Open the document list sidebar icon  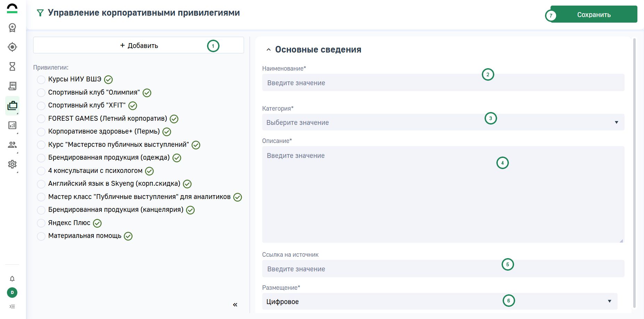click(x=12, y=86)
